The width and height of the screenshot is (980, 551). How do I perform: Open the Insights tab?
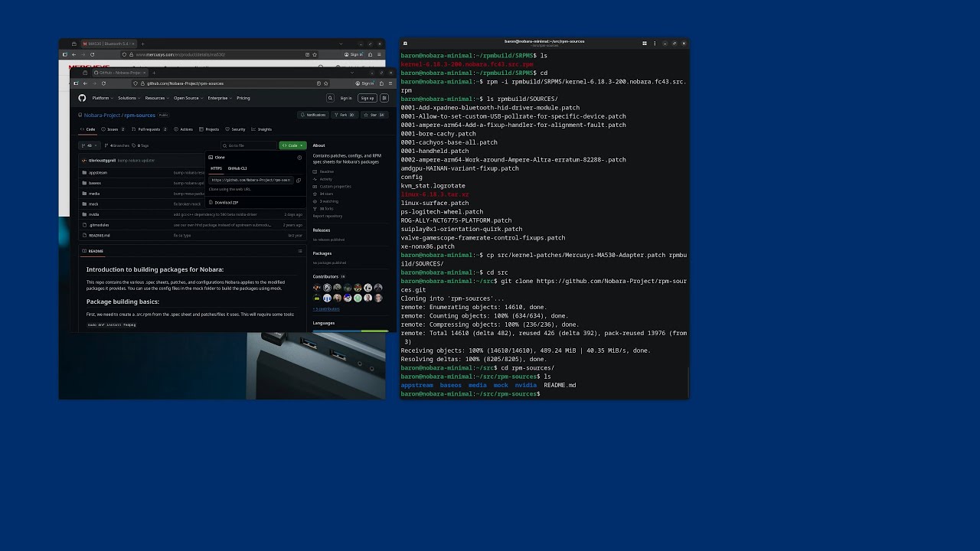point(261,129)
